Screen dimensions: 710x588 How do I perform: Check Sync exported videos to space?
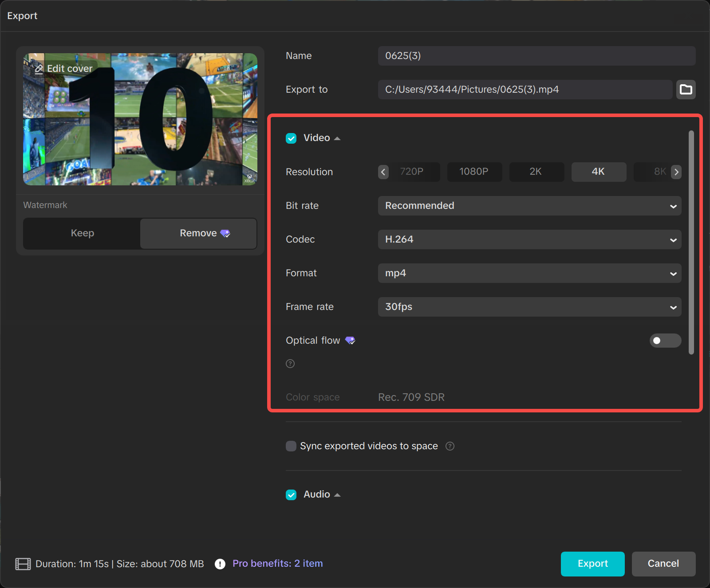tap(291, 446)
